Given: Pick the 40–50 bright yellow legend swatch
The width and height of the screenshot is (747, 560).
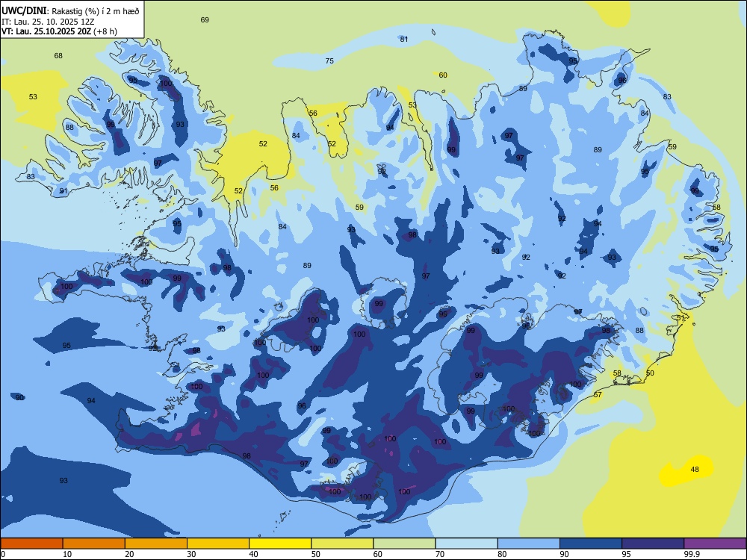Looking at the screenshot, I should pos(280,544).
